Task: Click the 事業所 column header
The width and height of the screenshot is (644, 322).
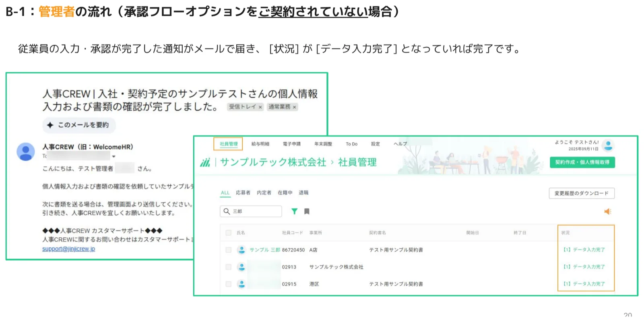Action: click(x=316, y=233)
